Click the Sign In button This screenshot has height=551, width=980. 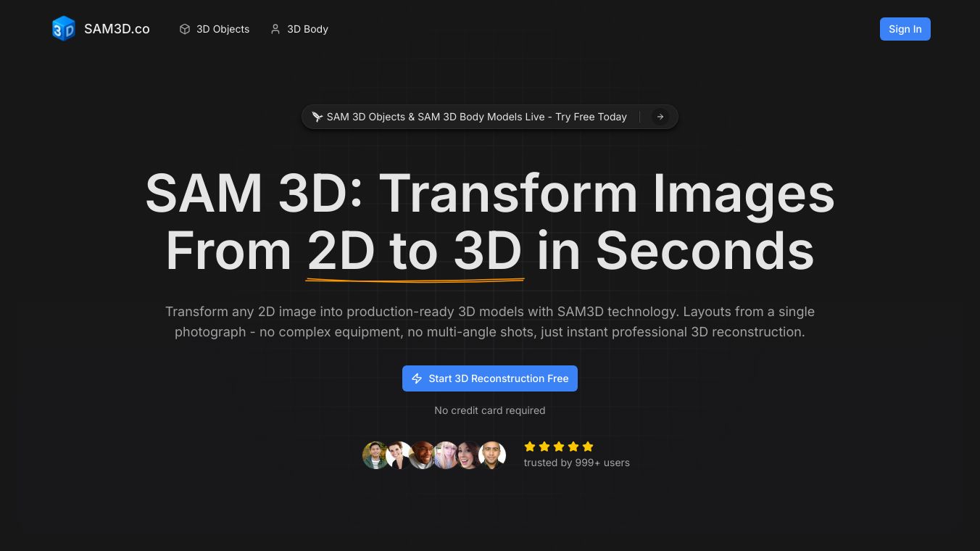pos(905,29)
